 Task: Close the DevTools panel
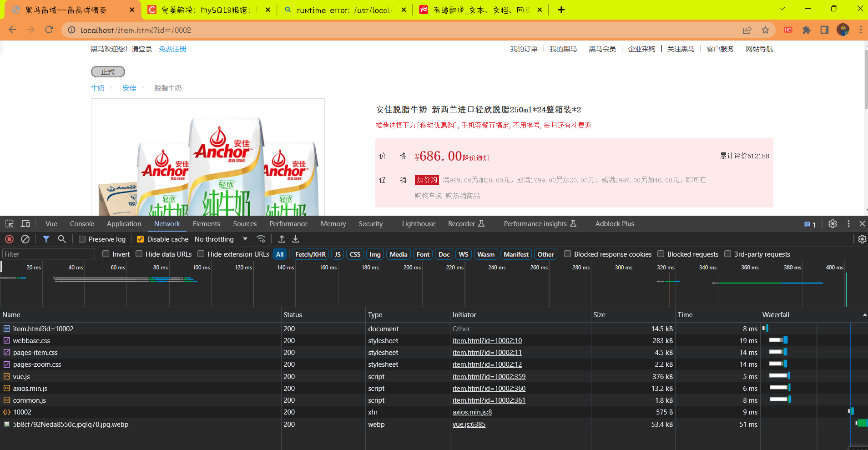862,224
